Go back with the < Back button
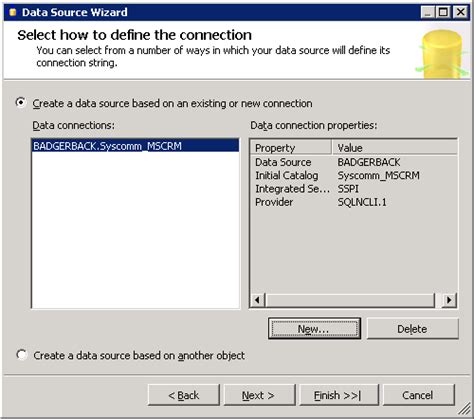 [184, 395]
